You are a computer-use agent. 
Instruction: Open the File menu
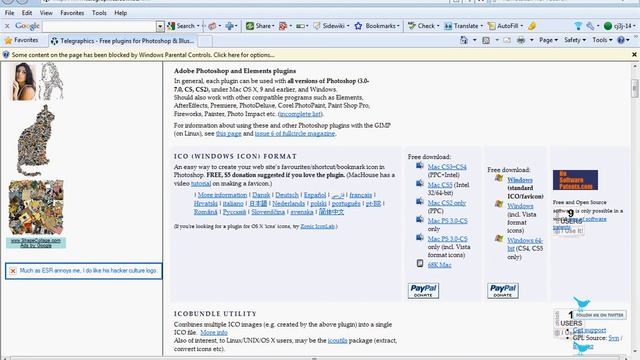pyautogui.click(x=9, y=13)
